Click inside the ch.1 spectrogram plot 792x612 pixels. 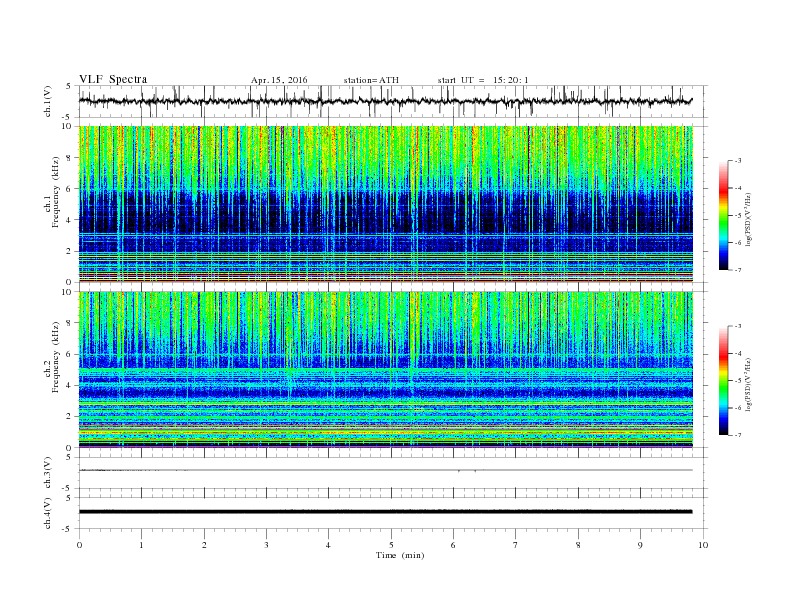point(386,204)
